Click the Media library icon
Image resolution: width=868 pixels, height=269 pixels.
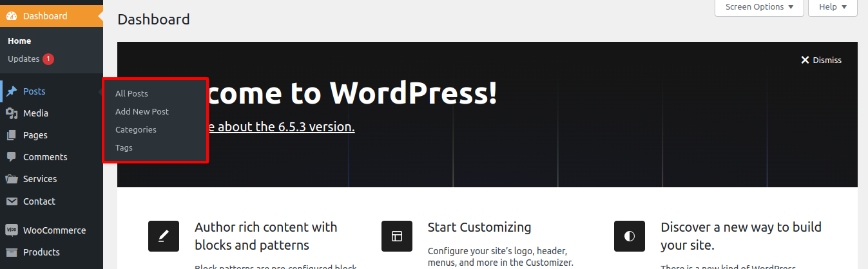tap(12, 113)
